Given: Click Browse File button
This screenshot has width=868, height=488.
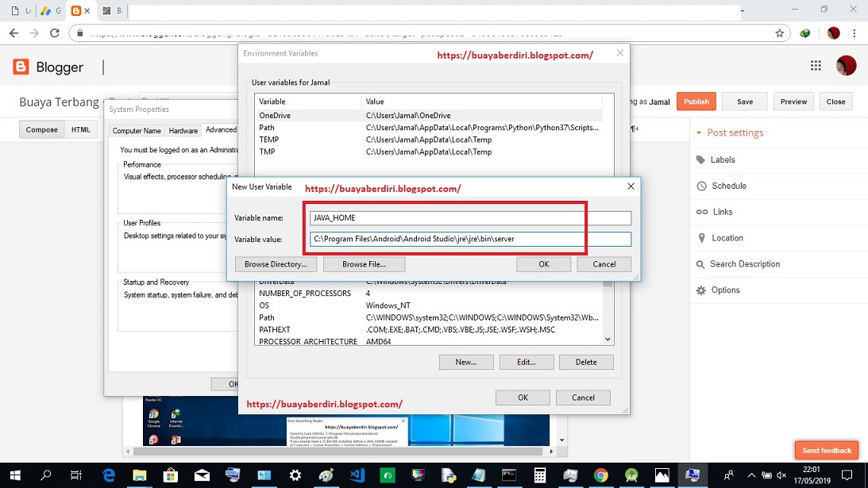Looking at the screenshot, I should 364,264.
